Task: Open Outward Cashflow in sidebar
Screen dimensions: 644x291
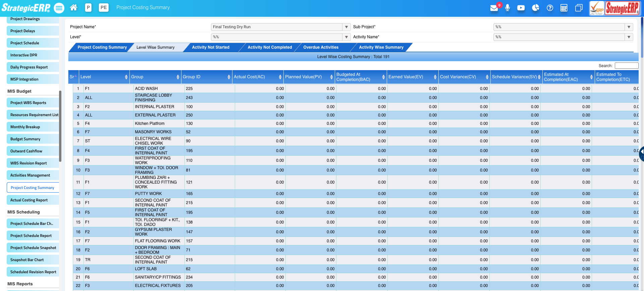Action: [33, 151]
